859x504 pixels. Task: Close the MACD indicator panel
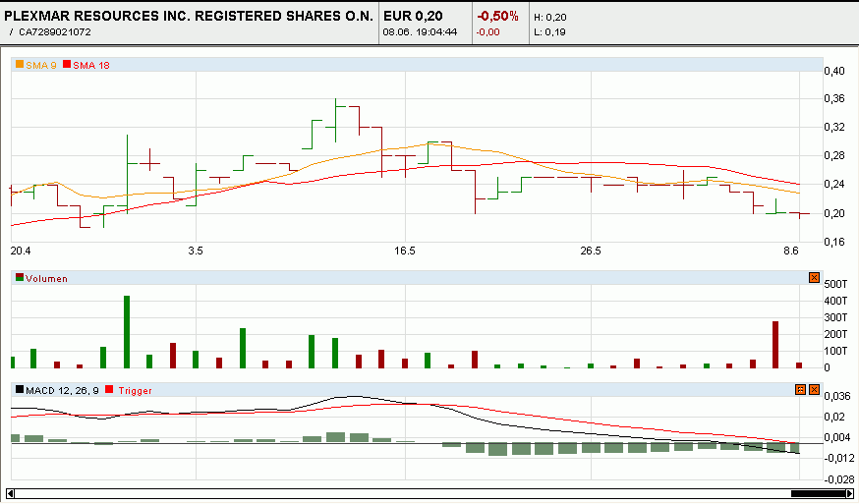click(x=814, y=390)
